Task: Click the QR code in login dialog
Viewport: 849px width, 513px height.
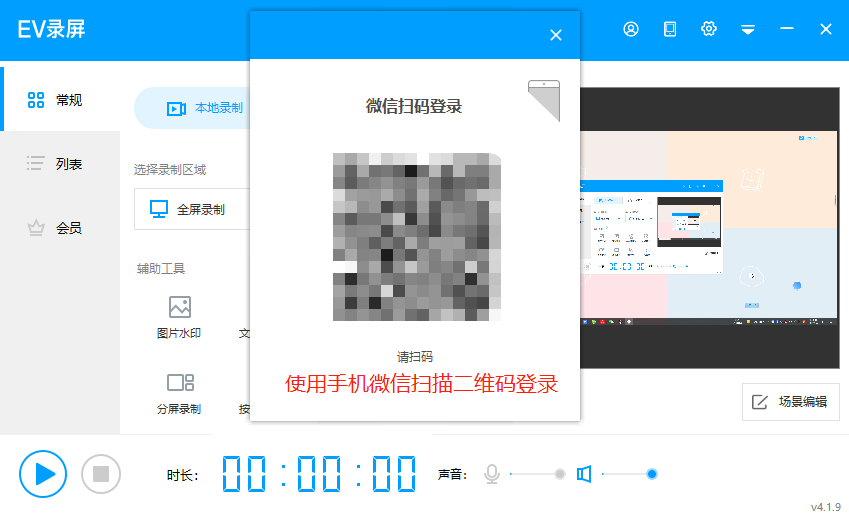Action: point(416,237)
